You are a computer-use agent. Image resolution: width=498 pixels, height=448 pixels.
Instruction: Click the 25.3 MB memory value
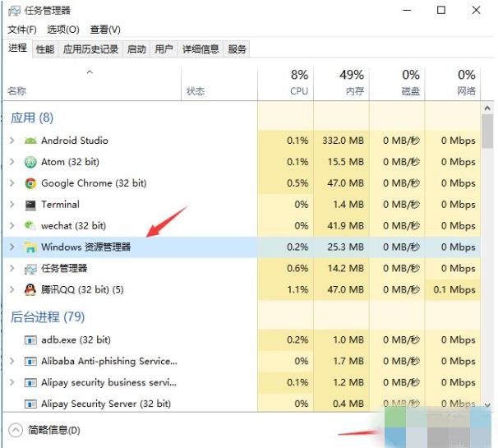[345, 247]
